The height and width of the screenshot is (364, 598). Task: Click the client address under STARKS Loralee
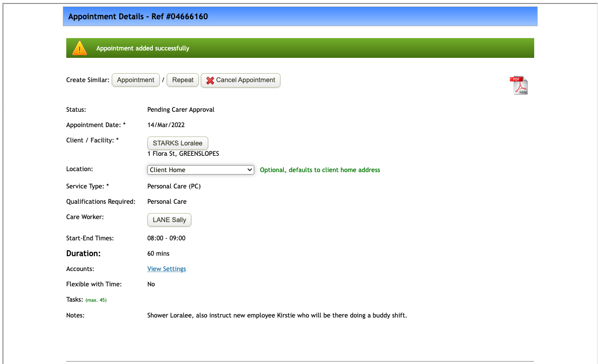click(183, 153)
